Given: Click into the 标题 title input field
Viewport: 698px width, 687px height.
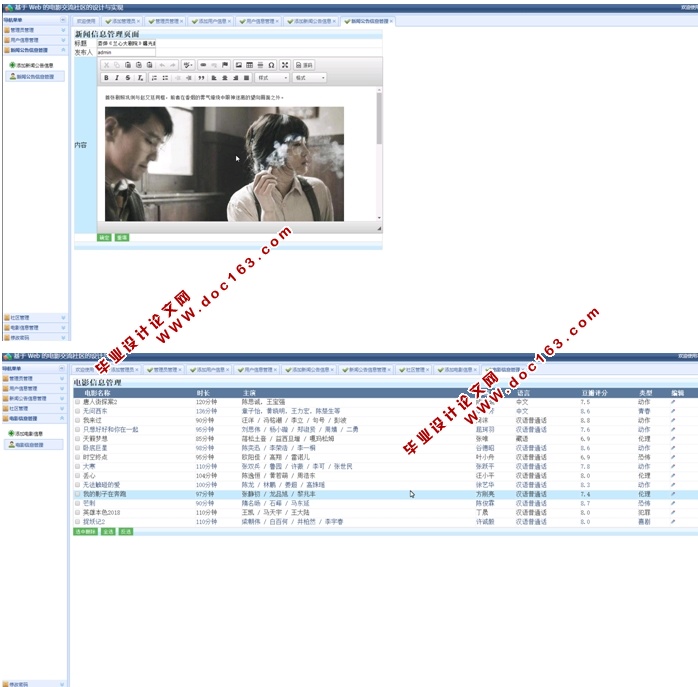Looking at the screenshot, I should pyautogui.click(x=126, y=43).
